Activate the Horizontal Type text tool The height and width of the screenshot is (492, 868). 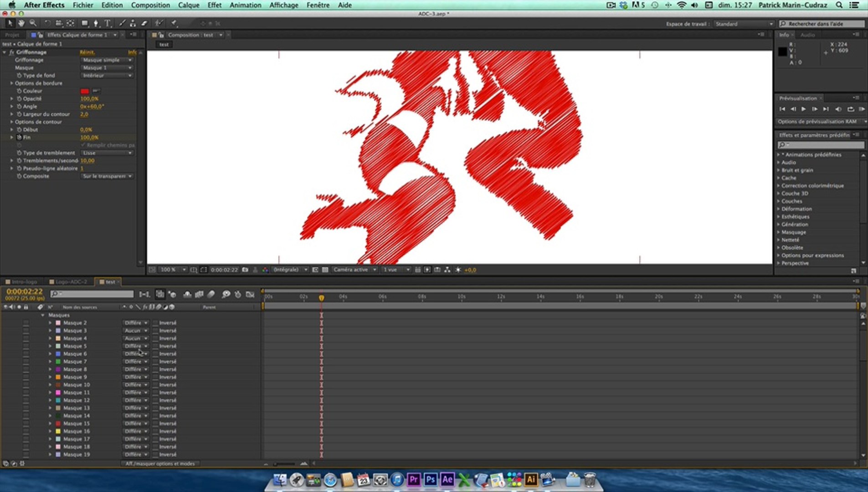click(x=108, y=23)
